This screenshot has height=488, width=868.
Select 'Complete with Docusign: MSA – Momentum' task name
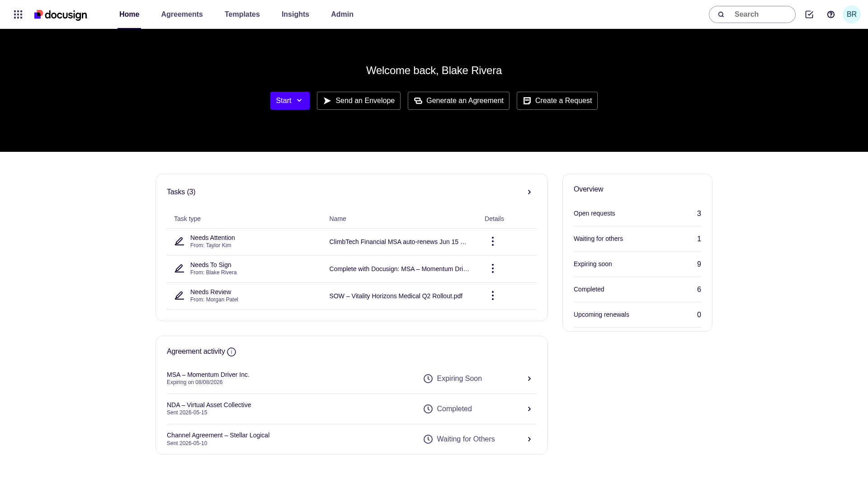pos(399,269)
